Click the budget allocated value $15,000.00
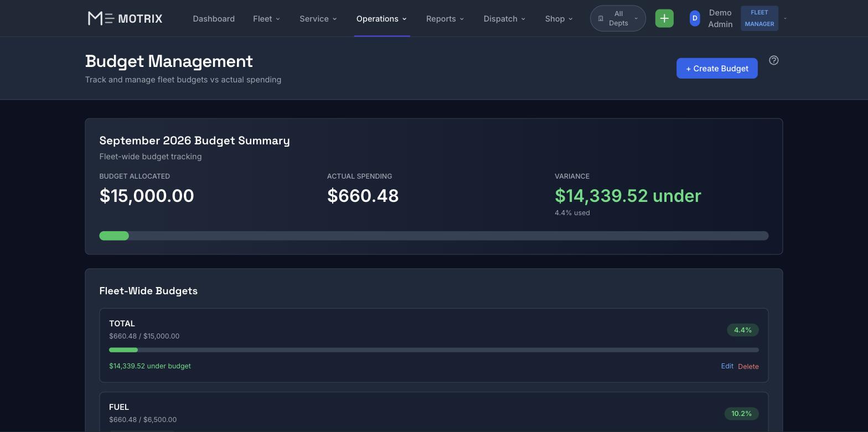The image size is (868, 432). 147,196
